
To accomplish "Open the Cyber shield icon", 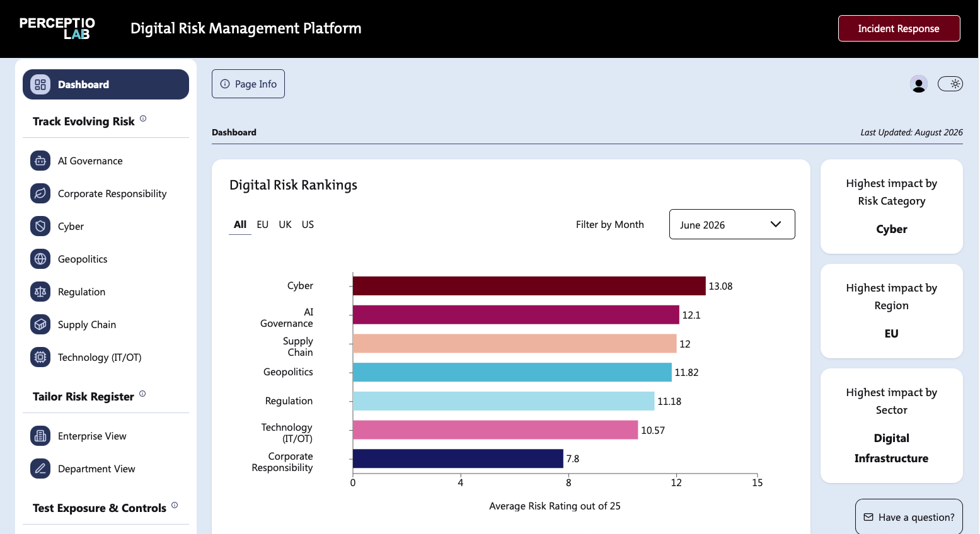I will pyautogui.click(x=40, y=226).
